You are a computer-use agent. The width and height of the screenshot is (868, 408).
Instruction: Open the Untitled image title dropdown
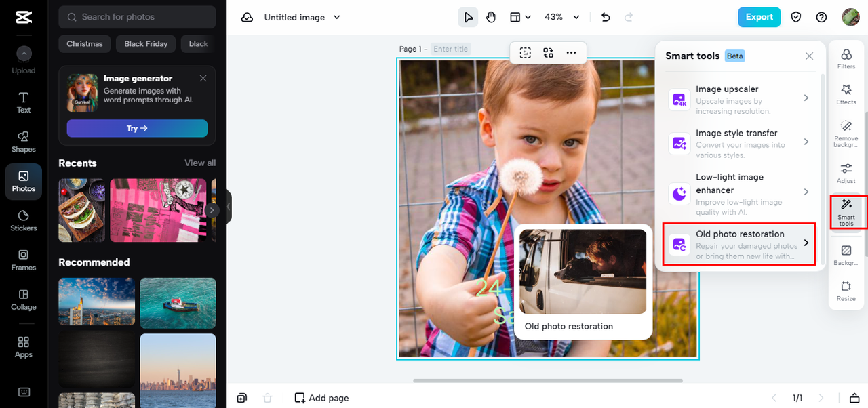(x=302, y=17)
